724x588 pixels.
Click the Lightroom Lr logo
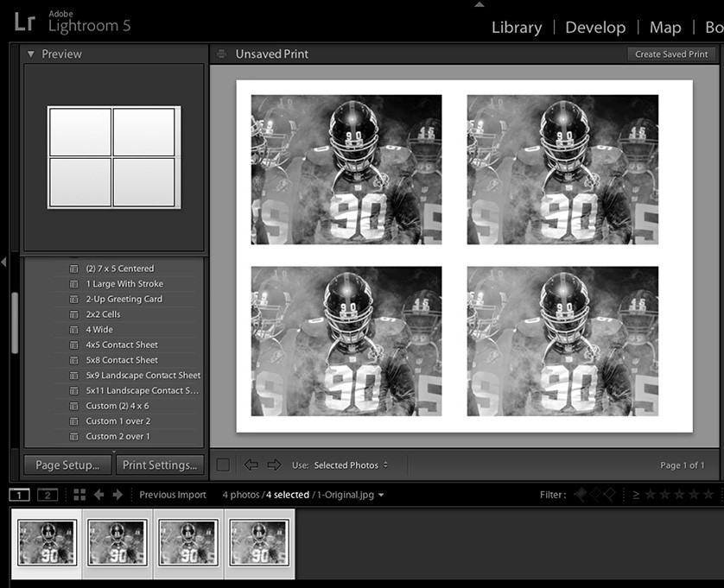pos(25,22)
